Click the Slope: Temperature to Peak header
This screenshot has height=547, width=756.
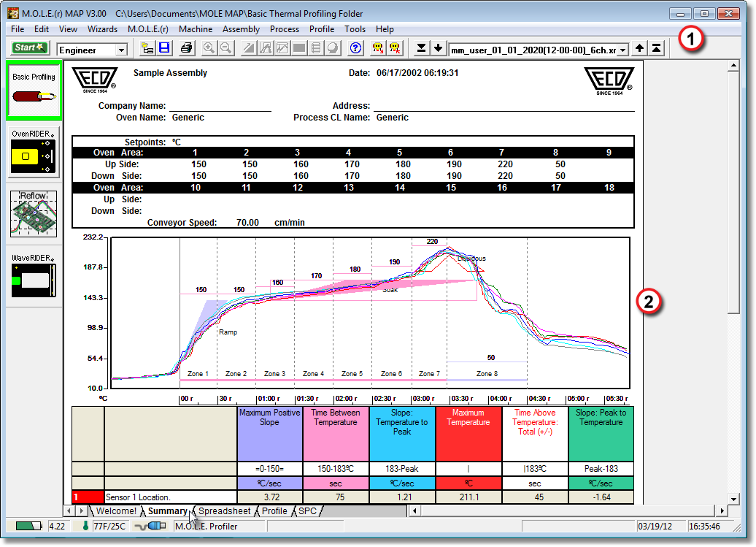pyautogui.click(x=402, y=434)
